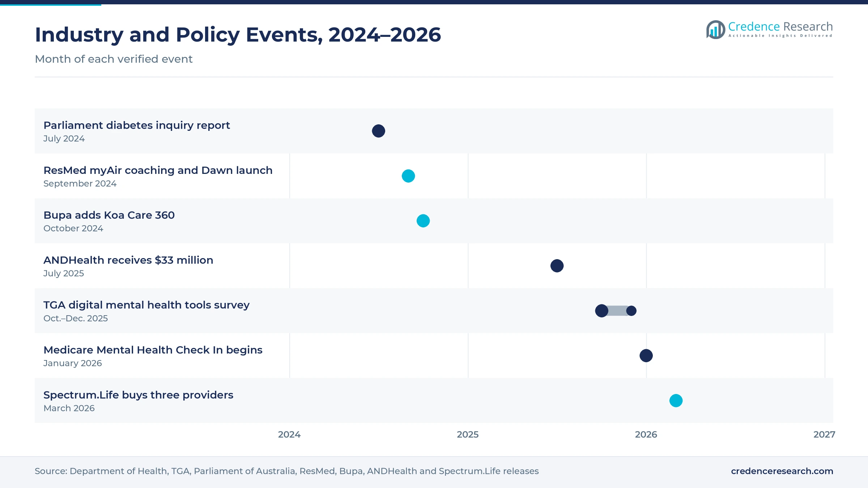Click the chart title 'Industry and Policy Events, 2024–2026'

238,35
